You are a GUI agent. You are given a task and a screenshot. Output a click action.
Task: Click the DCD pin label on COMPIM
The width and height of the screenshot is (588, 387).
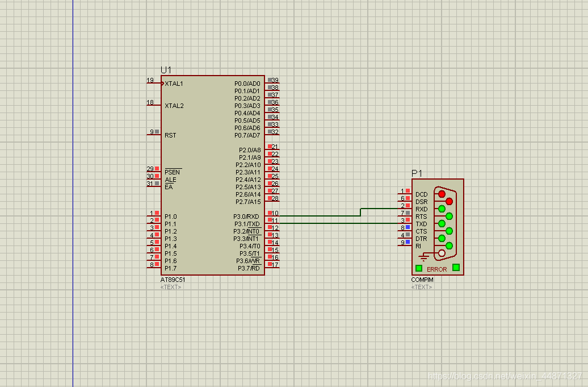click(x=422, y=194)
